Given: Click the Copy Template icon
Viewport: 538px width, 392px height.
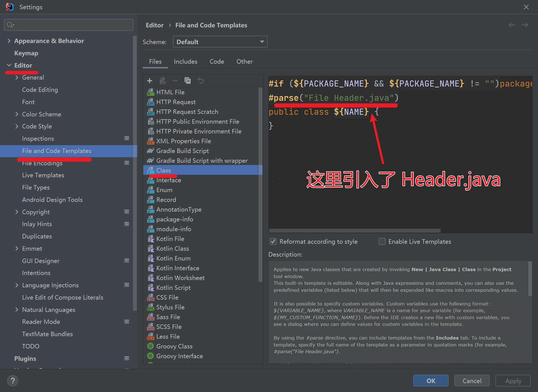Looking at the screenshot, I should 188,81.
